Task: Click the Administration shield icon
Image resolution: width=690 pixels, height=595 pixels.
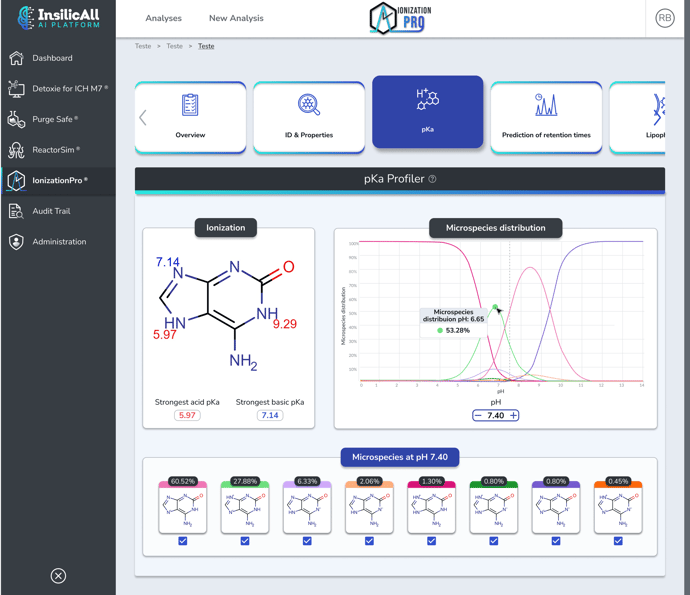Action: coord(16,242)
